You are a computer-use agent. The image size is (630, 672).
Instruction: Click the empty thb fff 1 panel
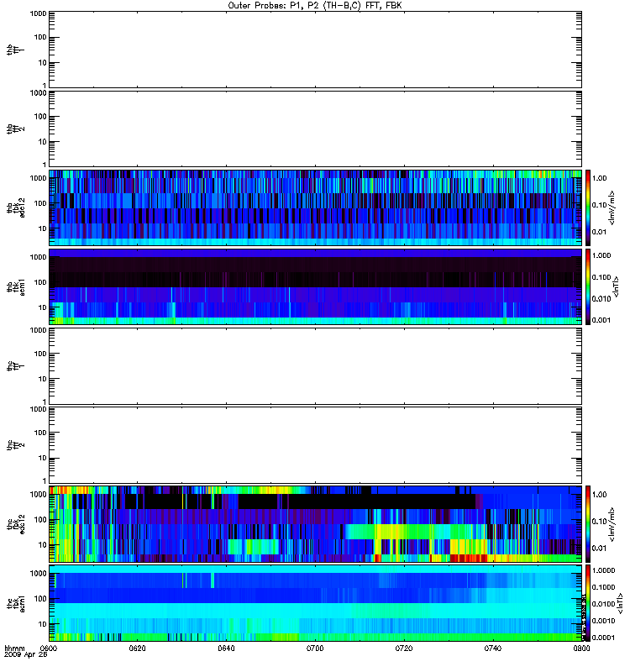click(316, 50)
